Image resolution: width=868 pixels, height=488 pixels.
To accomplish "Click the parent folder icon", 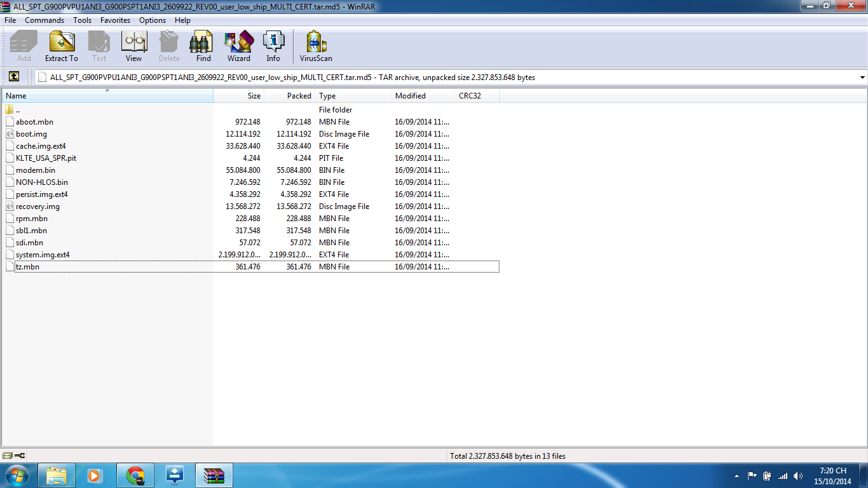I will (10, 110).
